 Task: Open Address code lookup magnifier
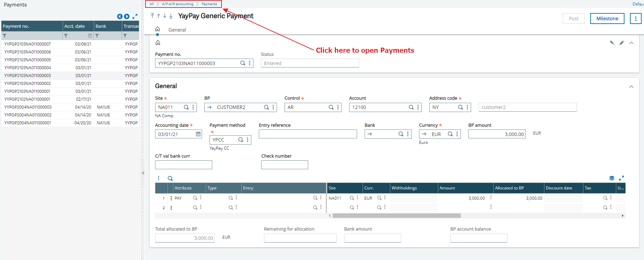pos(460,107)
